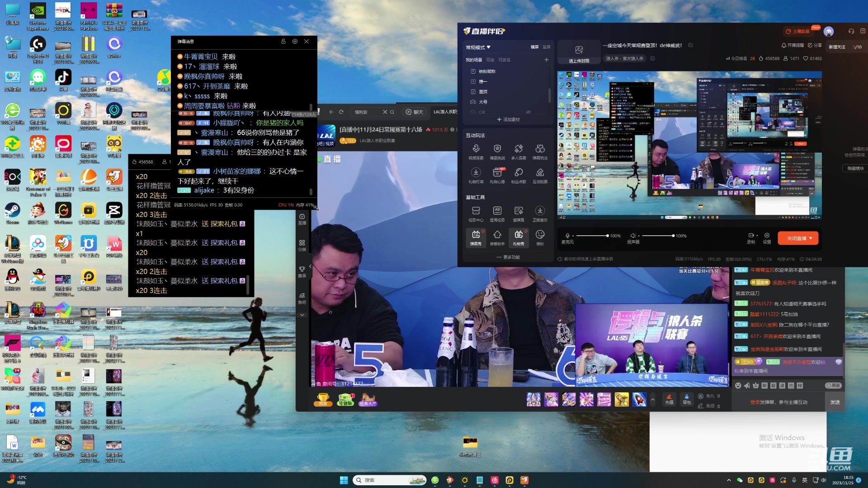Click settings gear in 弹幕消息 window
The width and height of the screenshot is (868, 488).
click(x=295, y=42)
